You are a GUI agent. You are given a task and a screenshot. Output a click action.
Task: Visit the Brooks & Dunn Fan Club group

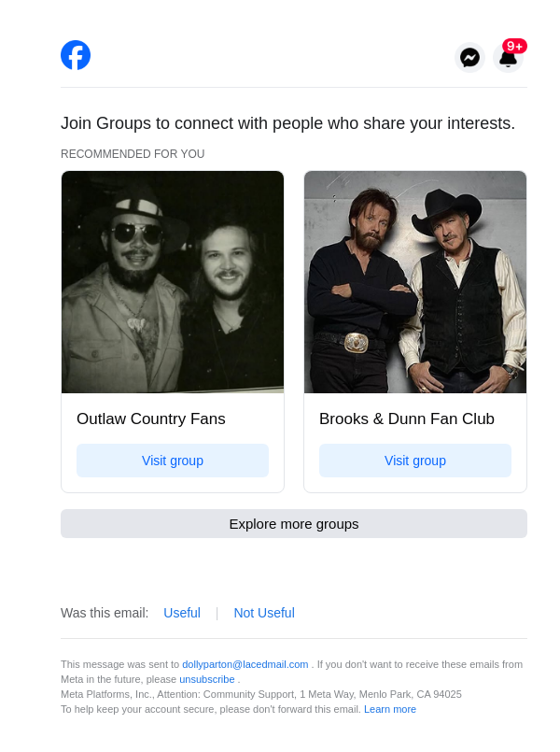pos(415,461)
